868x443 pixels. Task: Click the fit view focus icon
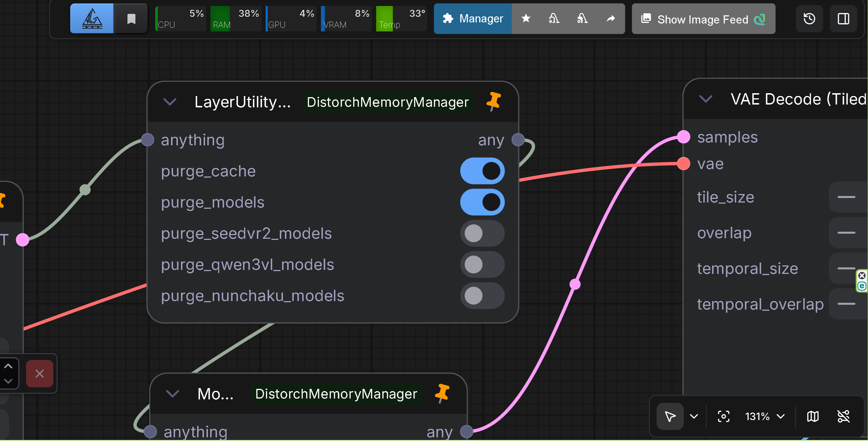tap(723, 416)
